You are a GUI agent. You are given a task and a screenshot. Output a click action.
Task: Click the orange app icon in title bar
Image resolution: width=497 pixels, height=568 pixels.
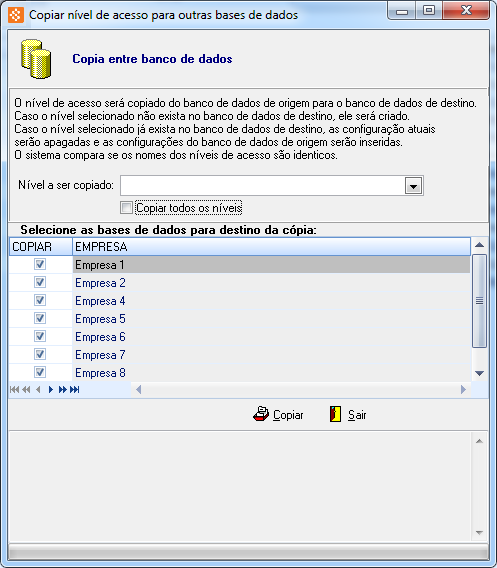16,15
